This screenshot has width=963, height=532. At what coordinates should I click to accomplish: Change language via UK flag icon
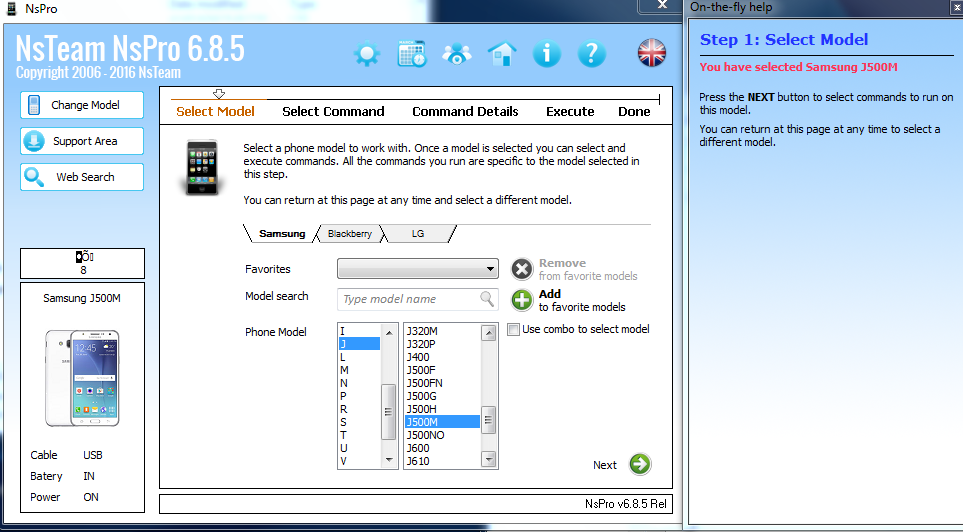tap(652, 53)
